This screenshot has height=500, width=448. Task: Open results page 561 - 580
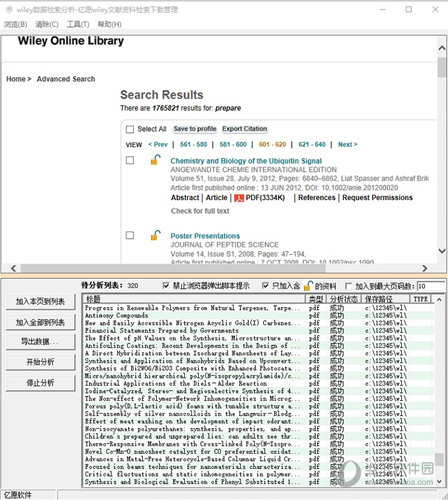[x=193, y=144]
